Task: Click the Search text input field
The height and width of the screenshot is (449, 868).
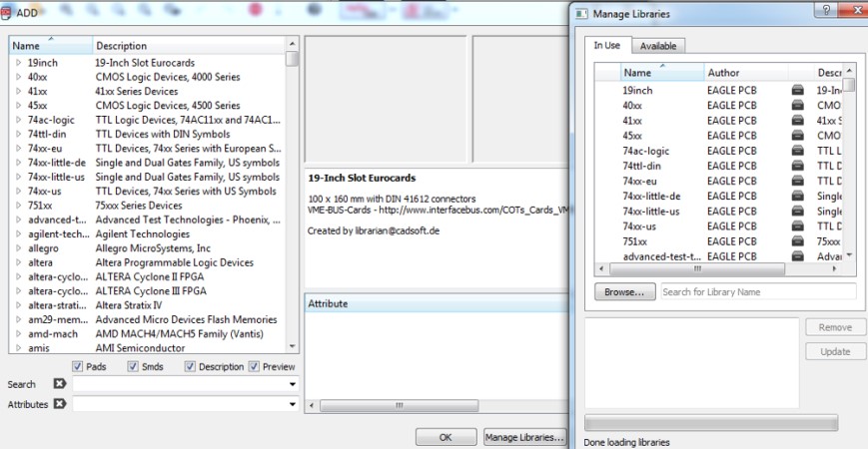Action: pos(180,384)
